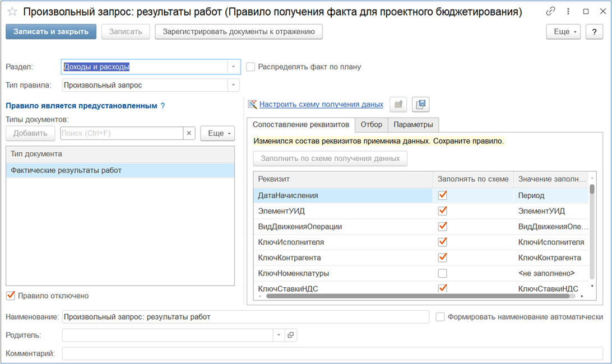Expand the Раздел dropdown list
612x364 pixels.
tap(233, 67)
